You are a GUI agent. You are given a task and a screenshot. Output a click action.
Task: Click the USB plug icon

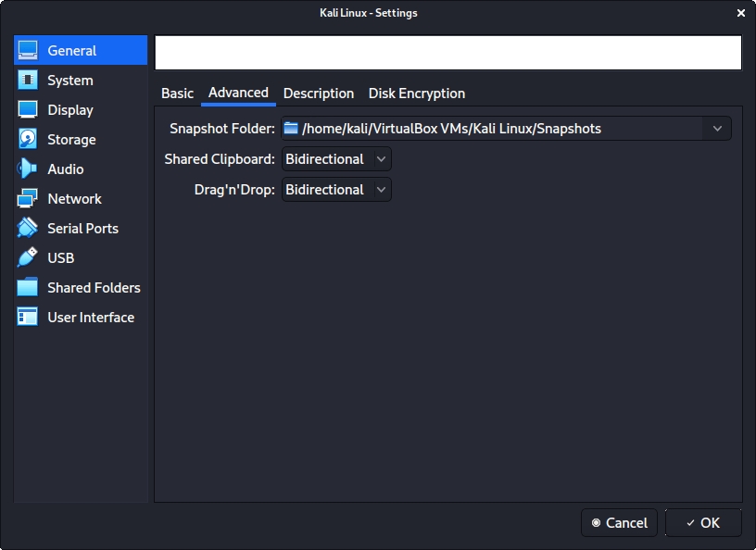click(29, 258)
